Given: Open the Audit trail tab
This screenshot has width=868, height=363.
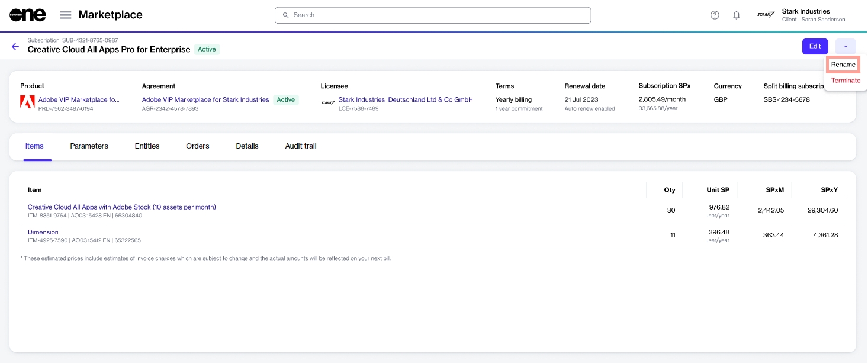Looking at the screenshot, I should click(301, 146).
